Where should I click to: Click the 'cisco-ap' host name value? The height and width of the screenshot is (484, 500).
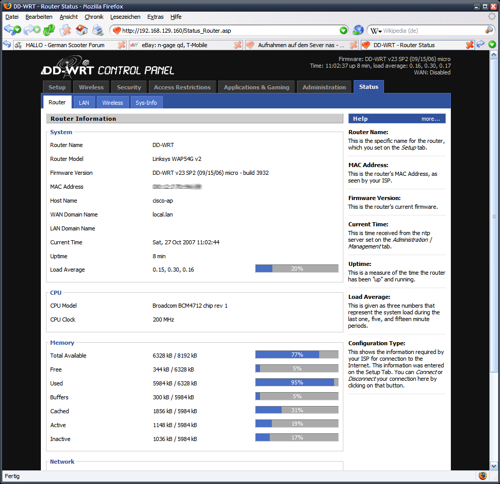(x=163, y=201)
